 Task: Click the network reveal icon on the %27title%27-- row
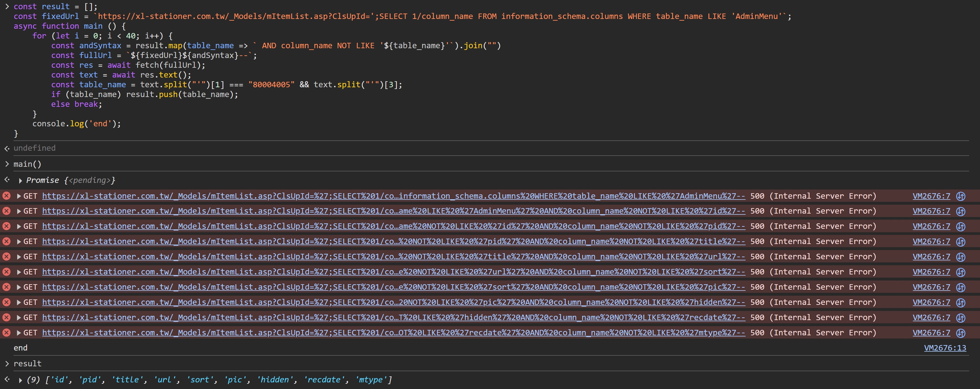click(x=960, y=242)
